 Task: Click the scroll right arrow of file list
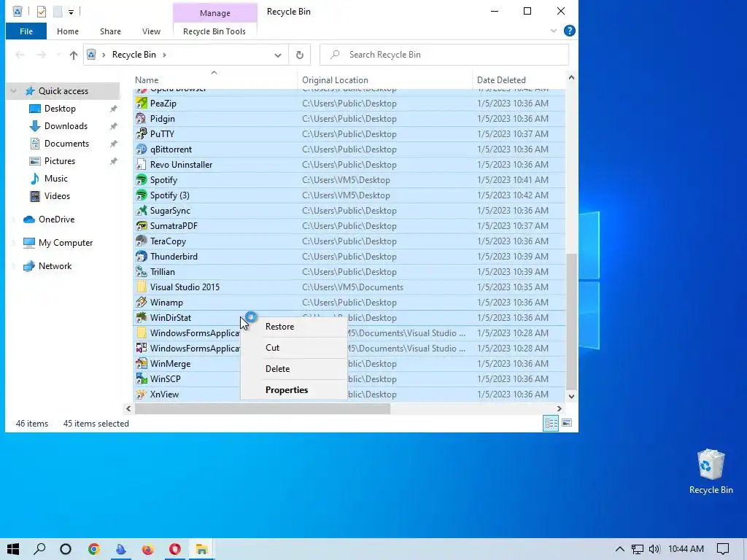[560, 408]
